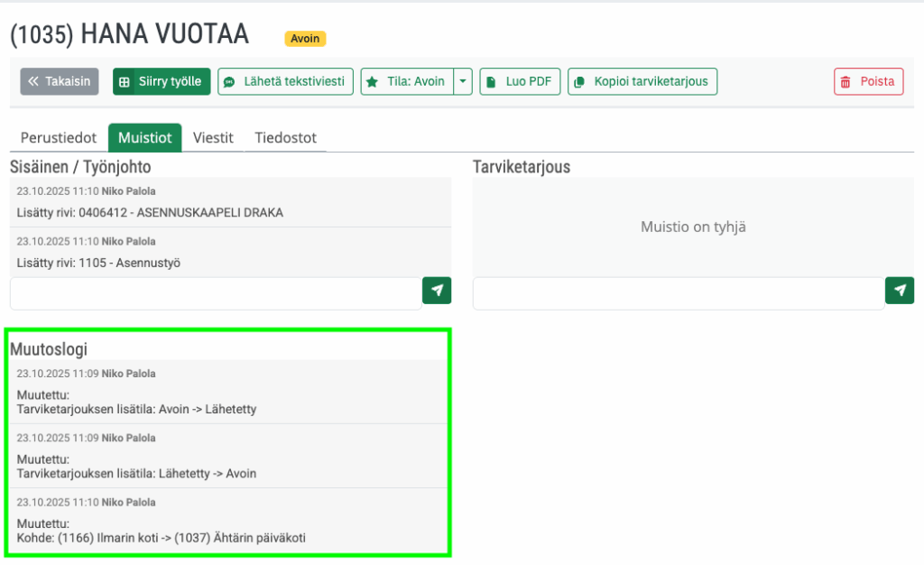This screenshot has height=565, width=924.
Task: Click the Takaisin back button
Action: point(60,81)
